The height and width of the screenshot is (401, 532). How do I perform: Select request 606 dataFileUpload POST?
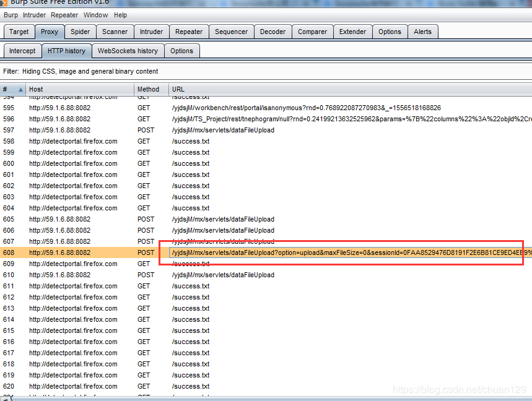tap(266, 230)
